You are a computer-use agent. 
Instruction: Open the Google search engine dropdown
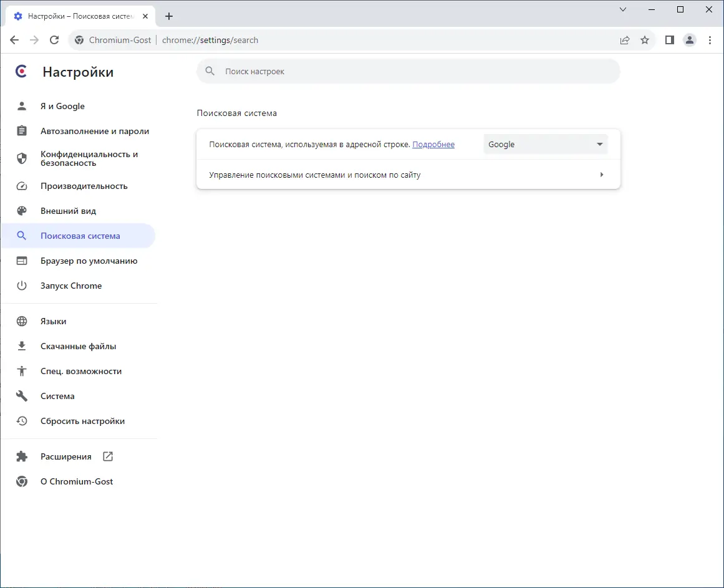pos(545,144)
